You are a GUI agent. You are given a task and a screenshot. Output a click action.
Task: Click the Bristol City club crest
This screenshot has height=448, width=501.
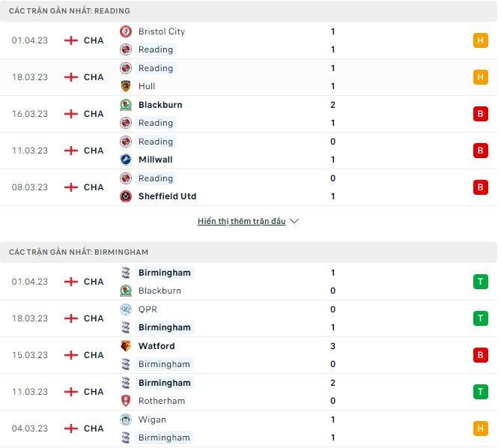coord(126,31)
